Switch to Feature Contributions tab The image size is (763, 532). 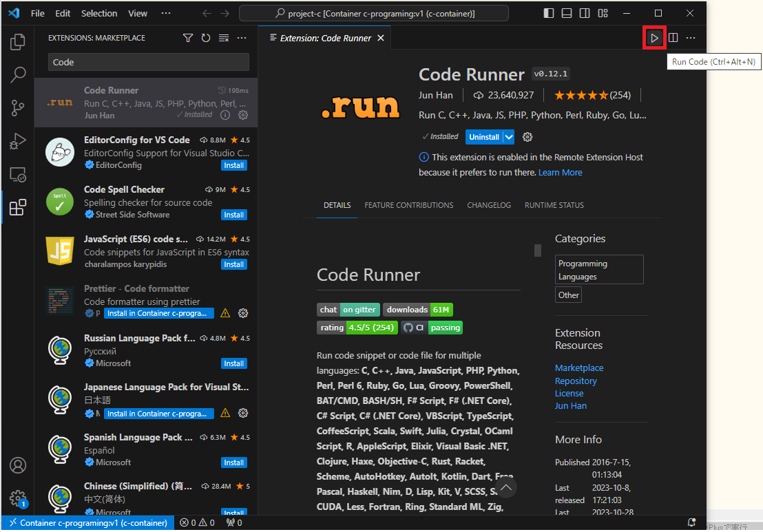coord(409,205)
